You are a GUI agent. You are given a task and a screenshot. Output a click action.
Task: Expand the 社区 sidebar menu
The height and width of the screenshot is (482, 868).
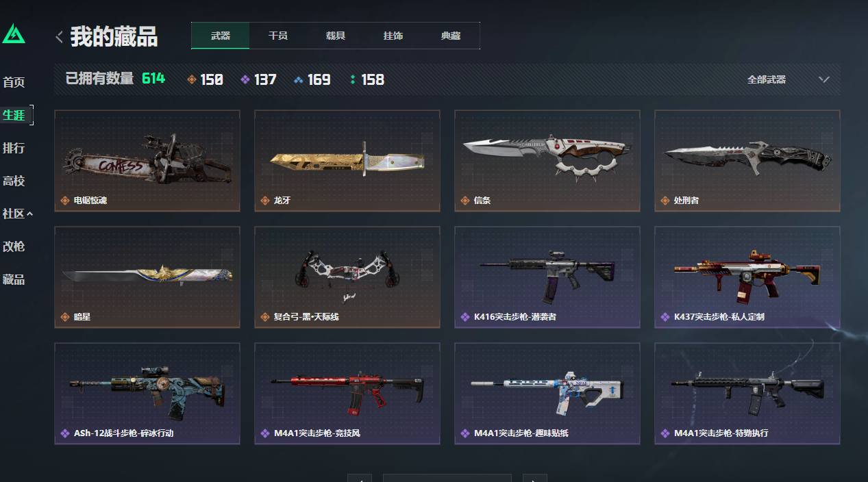pyautogui.click(x=17, y=214)
